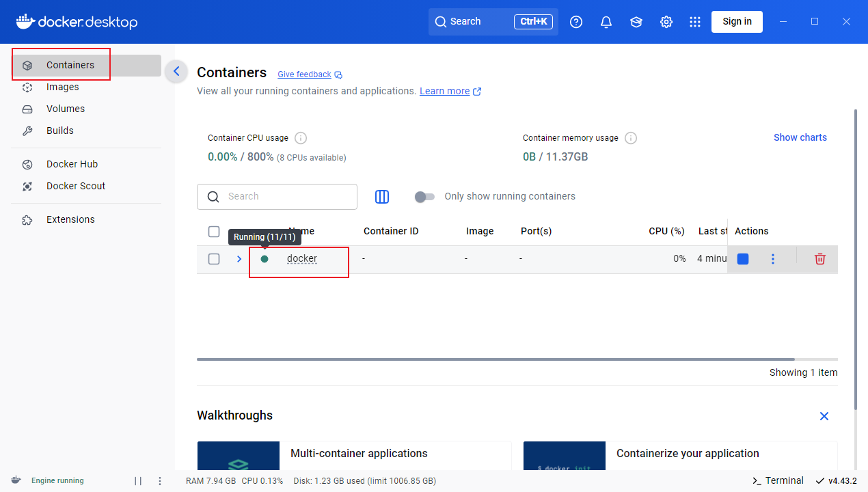Open Volumes in sidebar

tap(65, 109)
